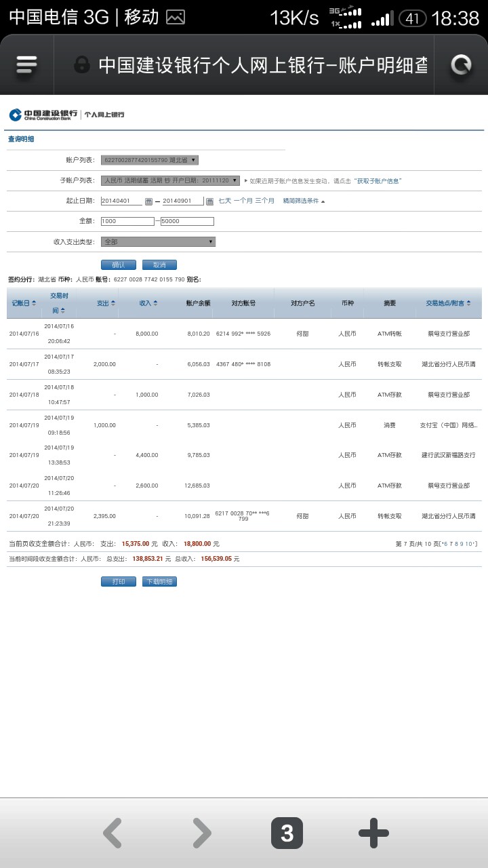The image size is (488, 868).
Task: Click the 支付宝（中国）网络 location cell
Action: 449,425
